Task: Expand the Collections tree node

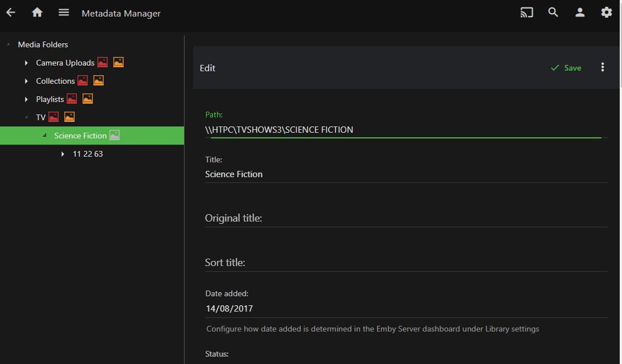Action: click(26, 81)
